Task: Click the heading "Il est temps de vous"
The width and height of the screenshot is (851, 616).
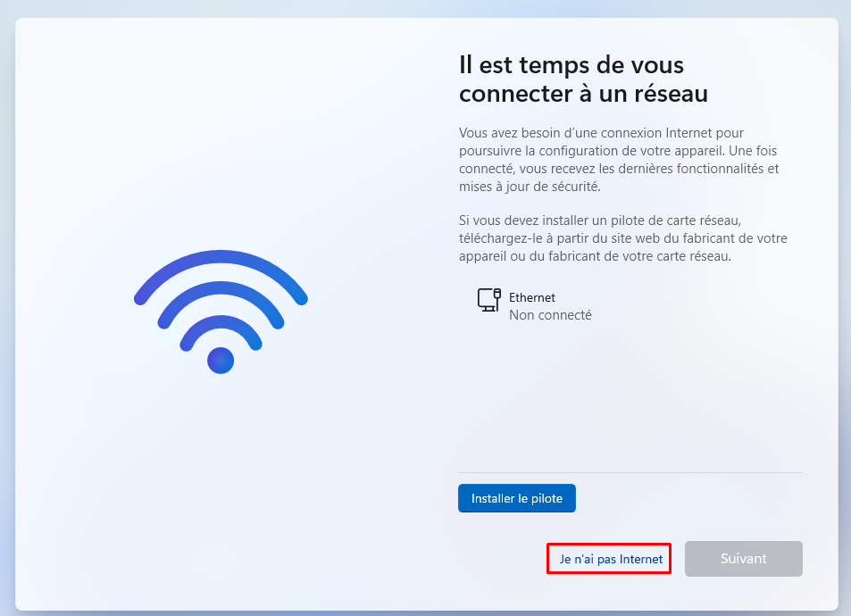Action: coord(571,64)
